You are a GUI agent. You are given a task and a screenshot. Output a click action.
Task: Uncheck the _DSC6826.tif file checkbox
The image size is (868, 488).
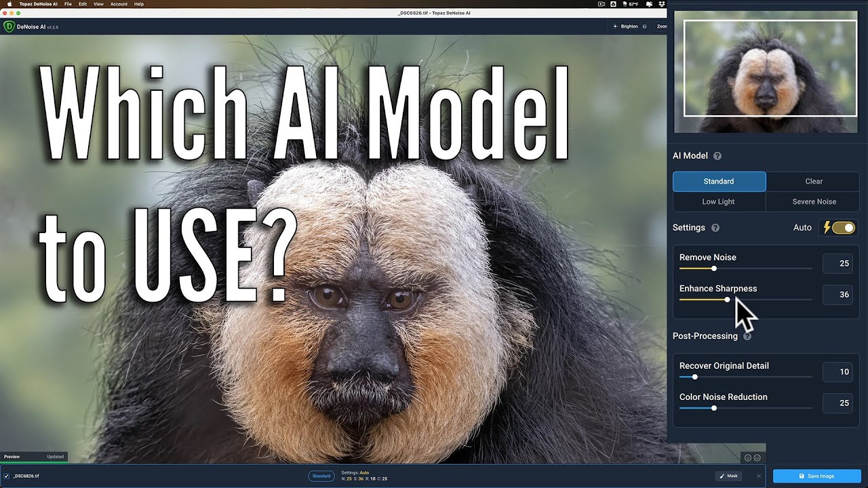point(7,476)
